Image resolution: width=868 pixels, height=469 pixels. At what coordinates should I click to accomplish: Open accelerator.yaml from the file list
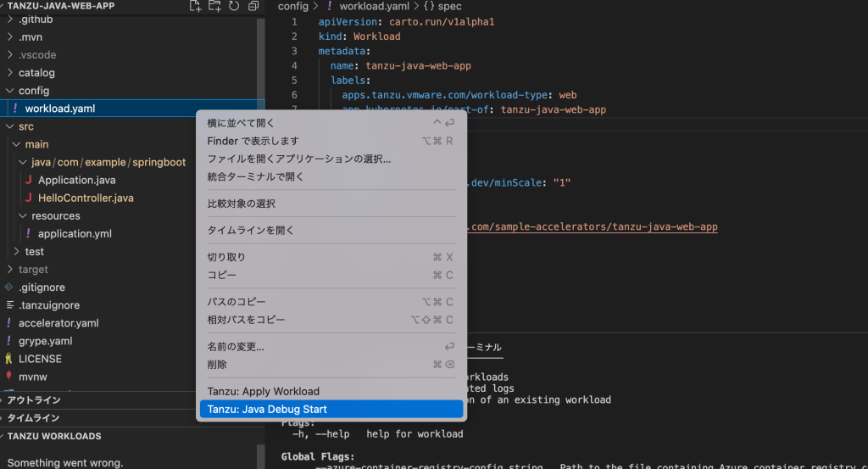coord(58,323)
